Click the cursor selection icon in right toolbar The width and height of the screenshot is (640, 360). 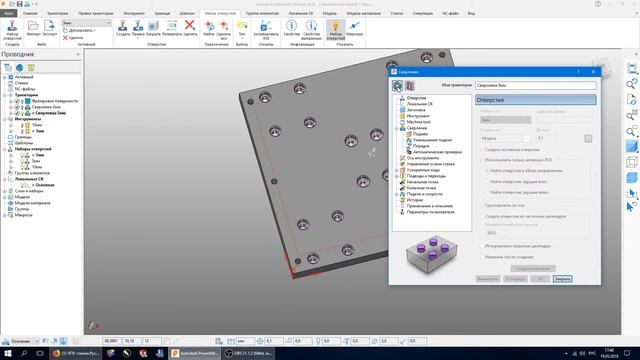[x=631, y=193]
